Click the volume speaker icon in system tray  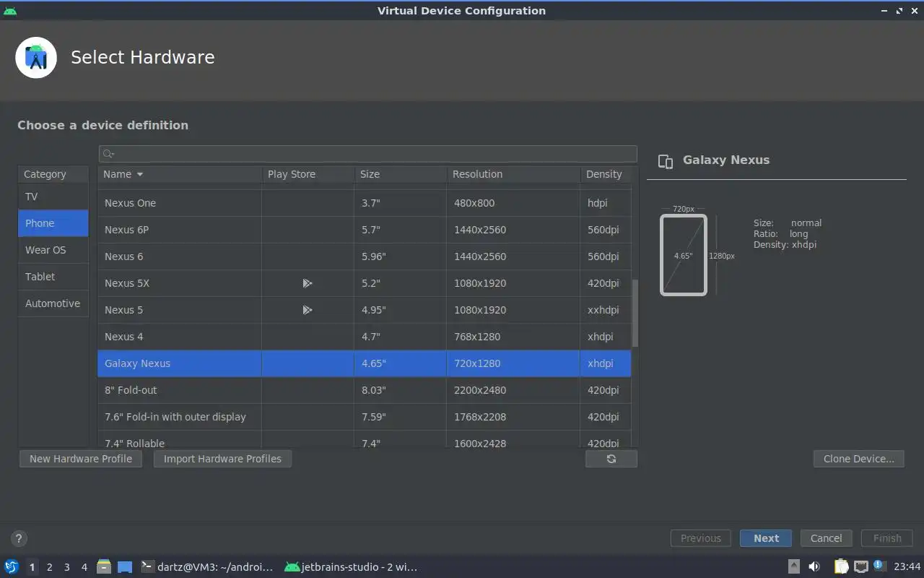814,567
